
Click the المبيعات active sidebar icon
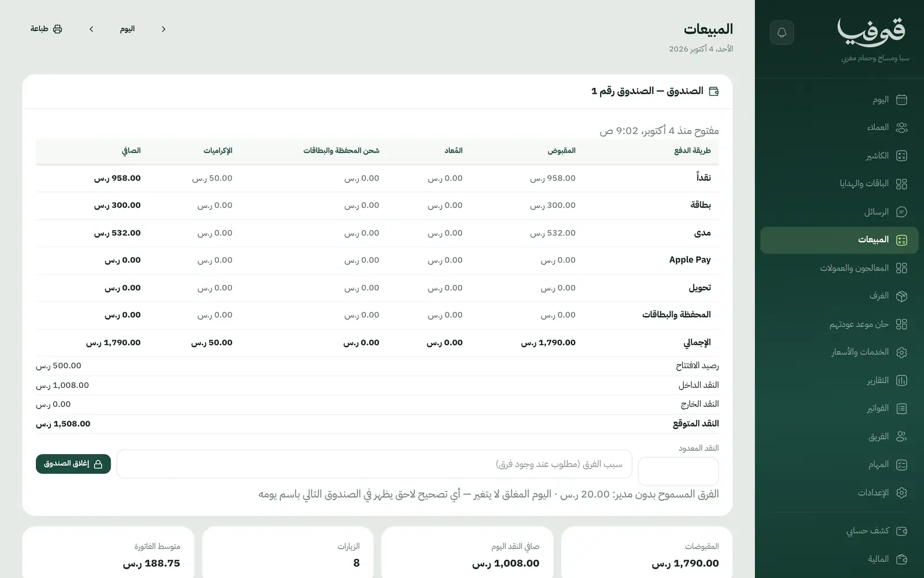[901, 240]
